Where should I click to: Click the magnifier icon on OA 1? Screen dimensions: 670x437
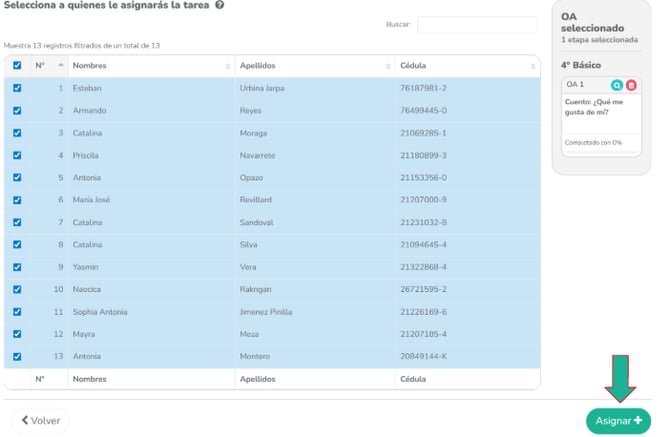(x=616, y=85)
